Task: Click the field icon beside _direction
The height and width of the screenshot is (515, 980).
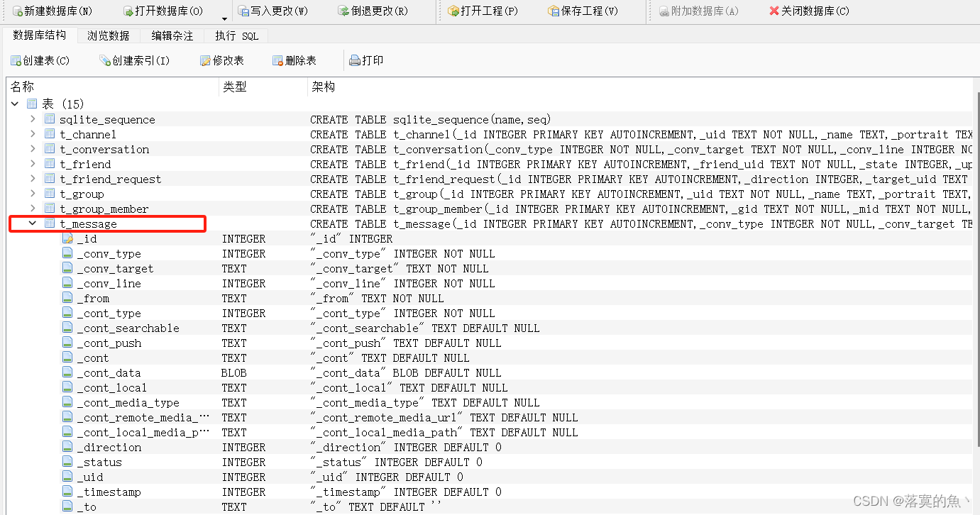Action: point(67,447)
